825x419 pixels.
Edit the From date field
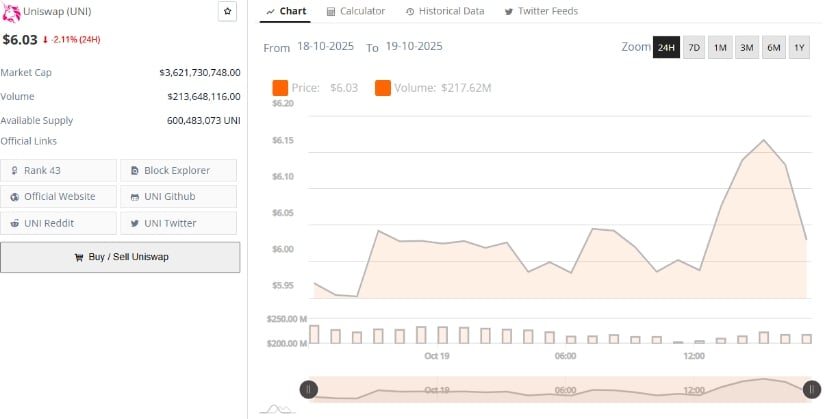[x=324, y=47]
